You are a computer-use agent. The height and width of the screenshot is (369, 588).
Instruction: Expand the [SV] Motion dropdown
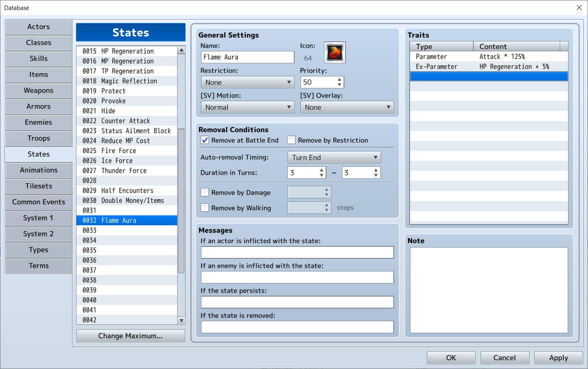(x=247, y=107)
